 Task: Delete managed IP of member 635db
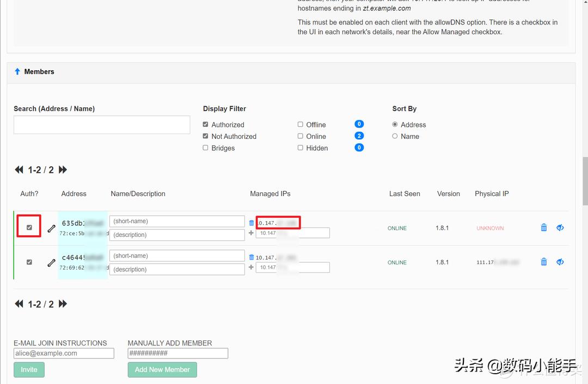pyautogui.click(x=251, y=223)
